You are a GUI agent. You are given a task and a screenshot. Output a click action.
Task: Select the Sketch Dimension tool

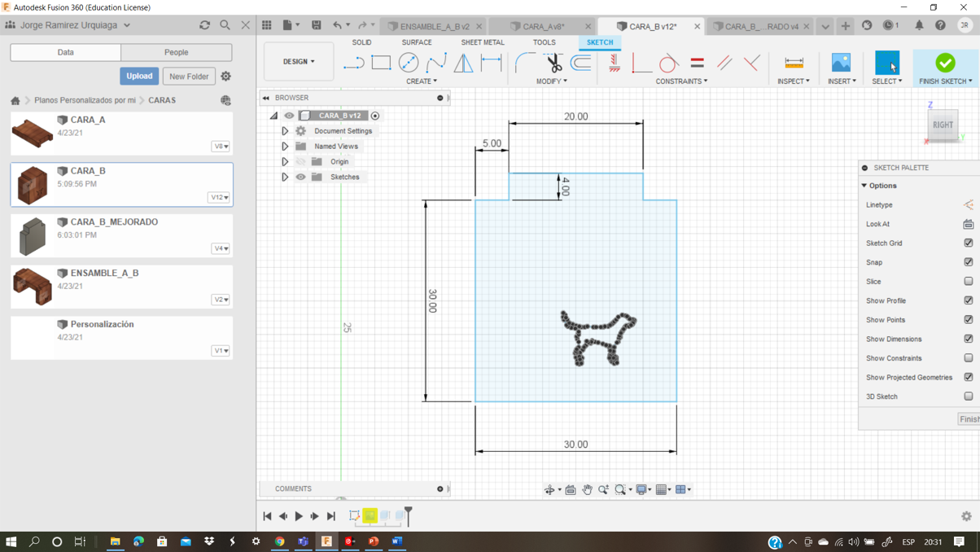(492, 63)
